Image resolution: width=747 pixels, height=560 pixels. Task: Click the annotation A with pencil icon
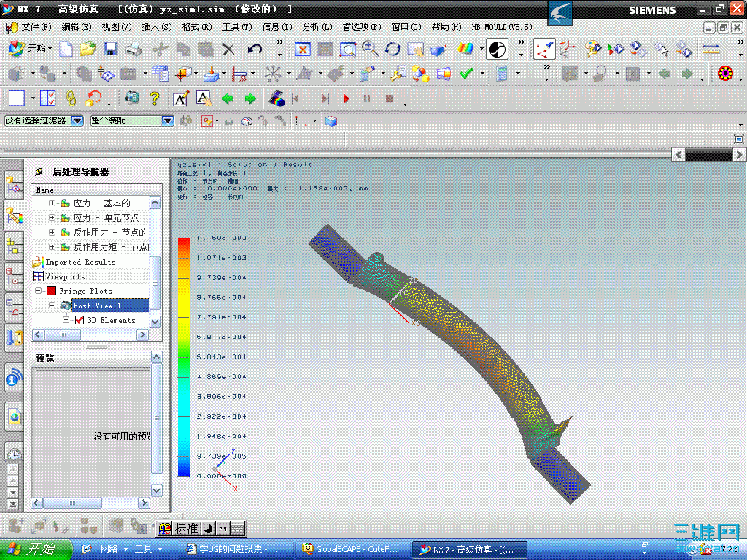[181, 98]
